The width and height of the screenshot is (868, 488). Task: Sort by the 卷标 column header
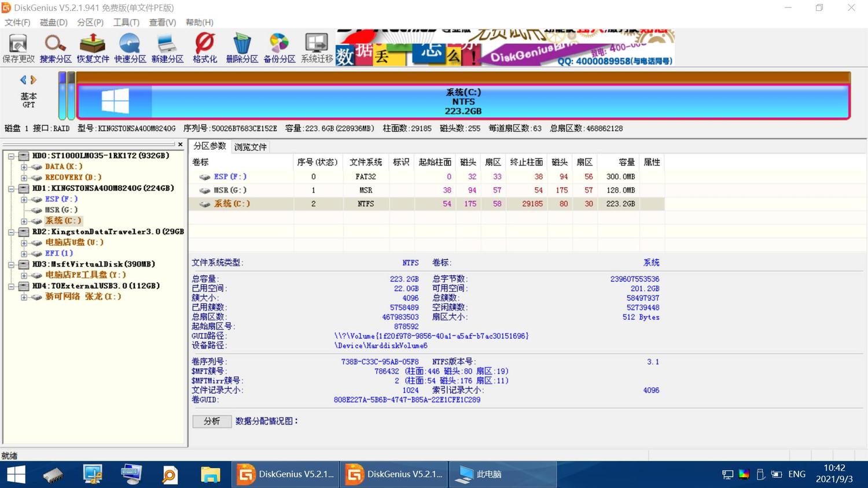tap(241, 162)
